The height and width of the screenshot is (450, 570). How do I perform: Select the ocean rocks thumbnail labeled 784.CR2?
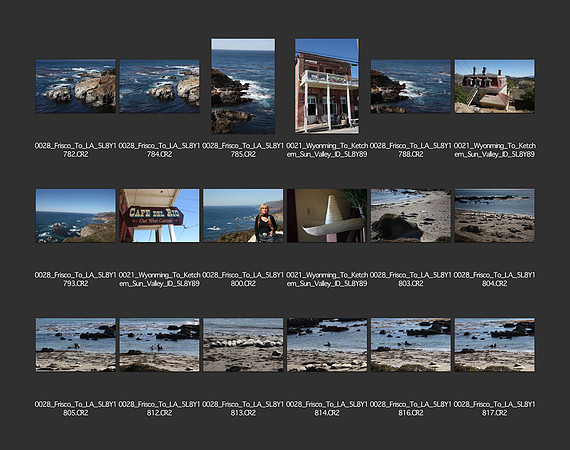click(x=159, y=86)
